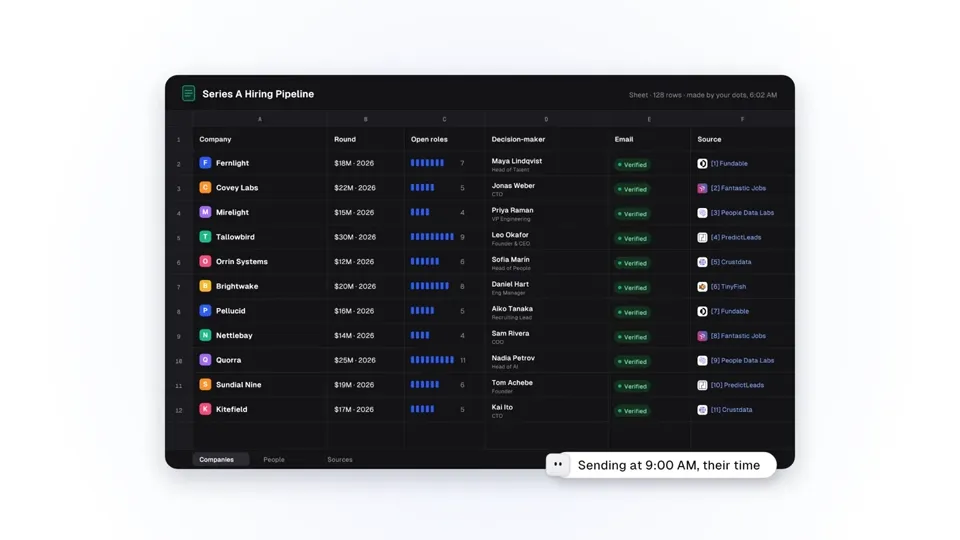Click Quorra's open roles bar
The width and height of the screenshot is (960, 540).
[432, 360]
